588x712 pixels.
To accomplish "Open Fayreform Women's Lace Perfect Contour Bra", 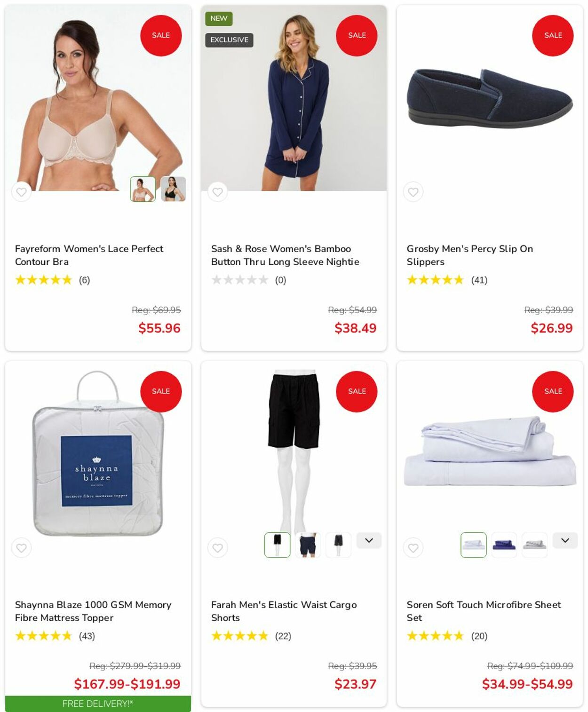I will pos(89,255).
